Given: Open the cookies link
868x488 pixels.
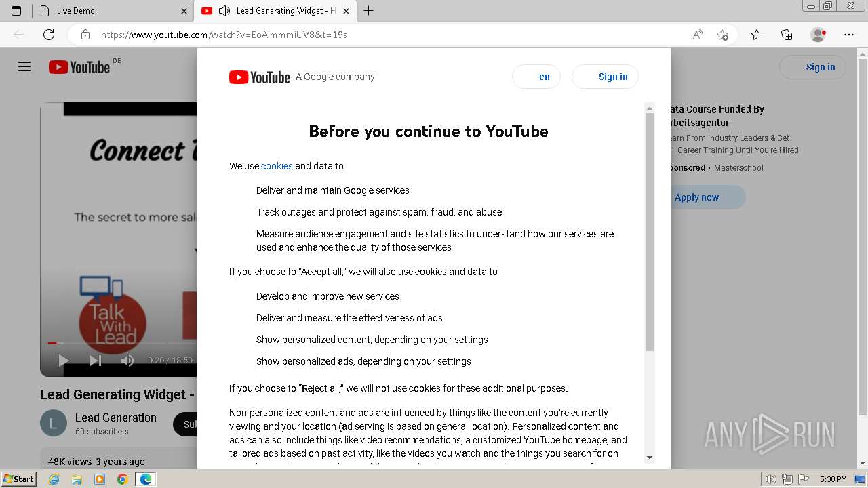Looking at the screenshot, I should click(277, 166).
